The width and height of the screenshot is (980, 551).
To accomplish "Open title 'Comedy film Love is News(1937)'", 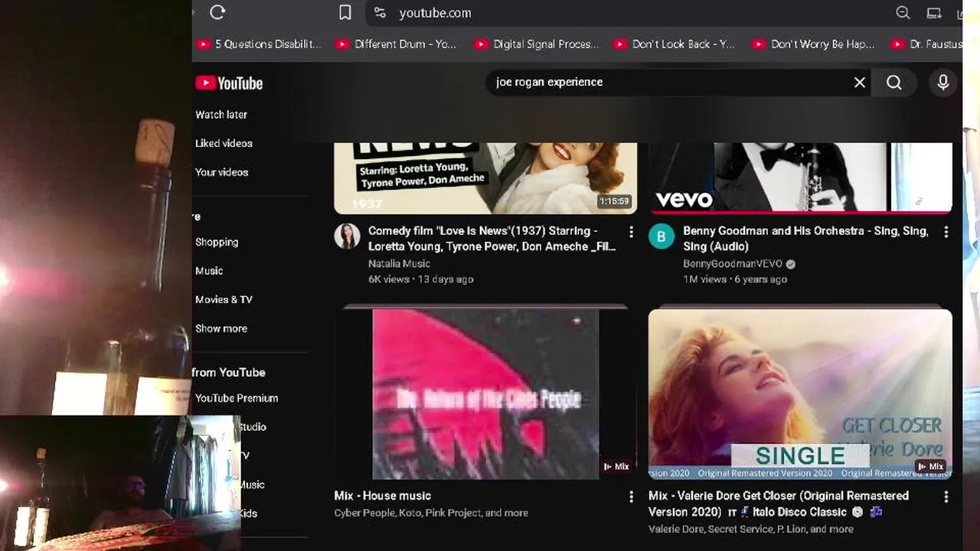I will click(492, 239).
